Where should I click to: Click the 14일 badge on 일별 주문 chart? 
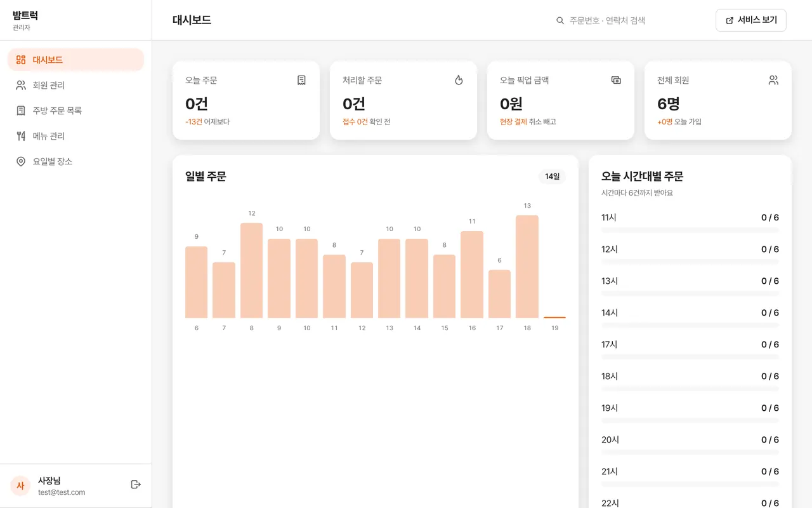552,177
